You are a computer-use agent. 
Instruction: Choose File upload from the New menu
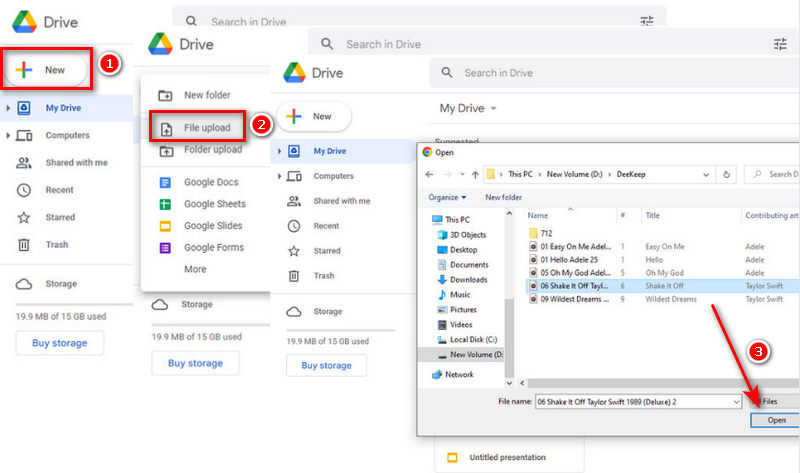click(x=207, y=128)
